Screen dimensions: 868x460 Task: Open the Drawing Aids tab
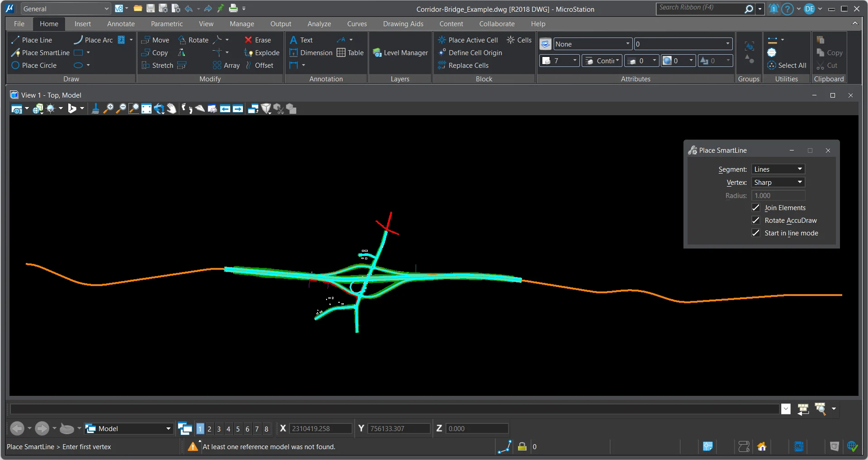click(403, 24)
